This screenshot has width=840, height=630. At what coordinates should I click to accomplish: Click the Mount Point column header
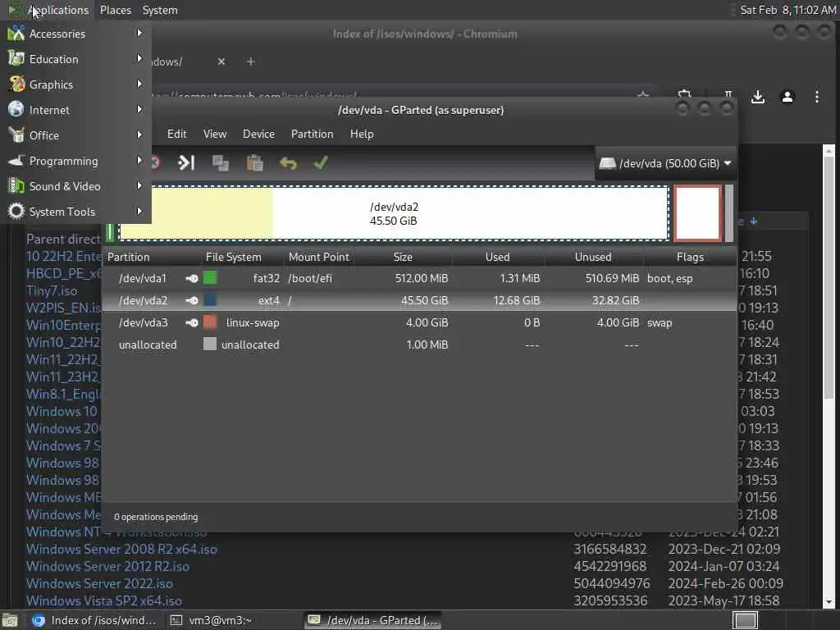tap(319, 257)
